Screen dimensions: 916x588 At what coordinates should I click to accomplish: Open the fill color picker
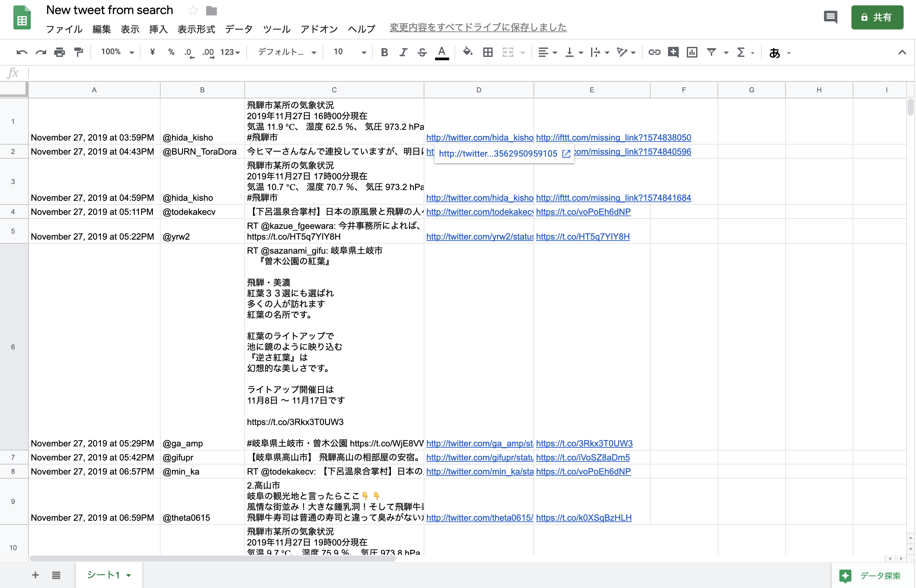click(468, 52)
